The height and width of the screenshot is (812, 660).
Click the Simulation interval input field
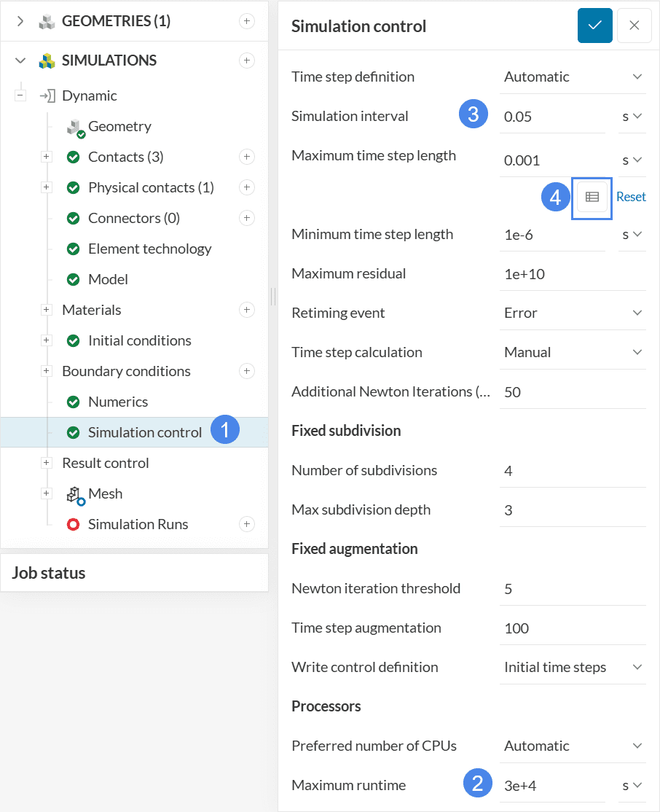[552, 116]
